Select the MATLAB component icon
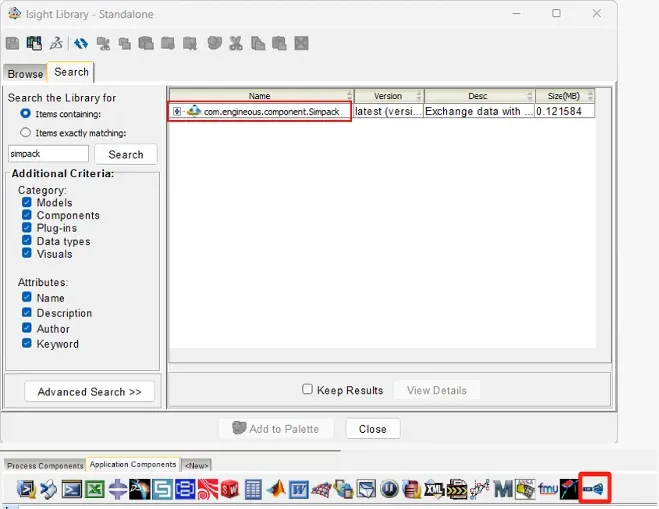 tap(276, 489)
